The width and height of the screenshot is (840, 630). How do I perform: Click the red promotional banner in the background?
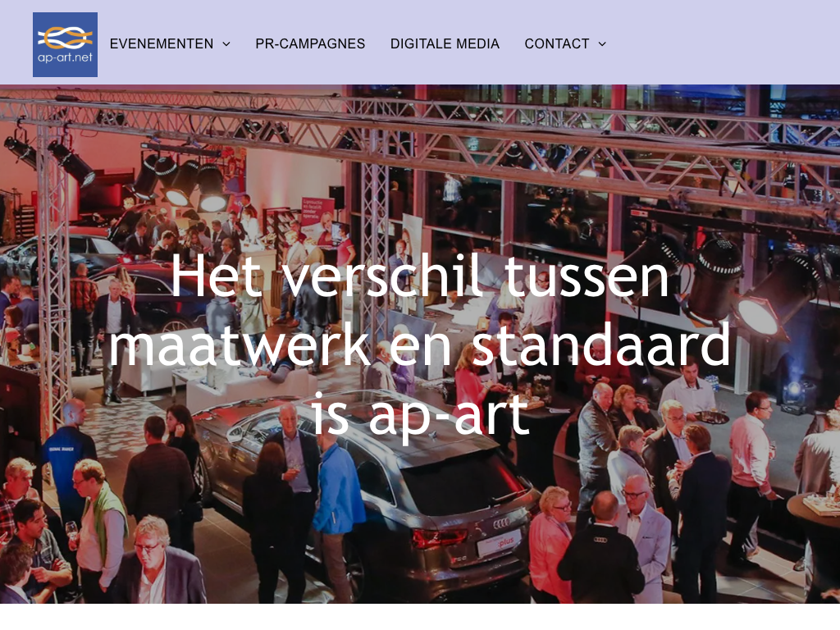317,218
